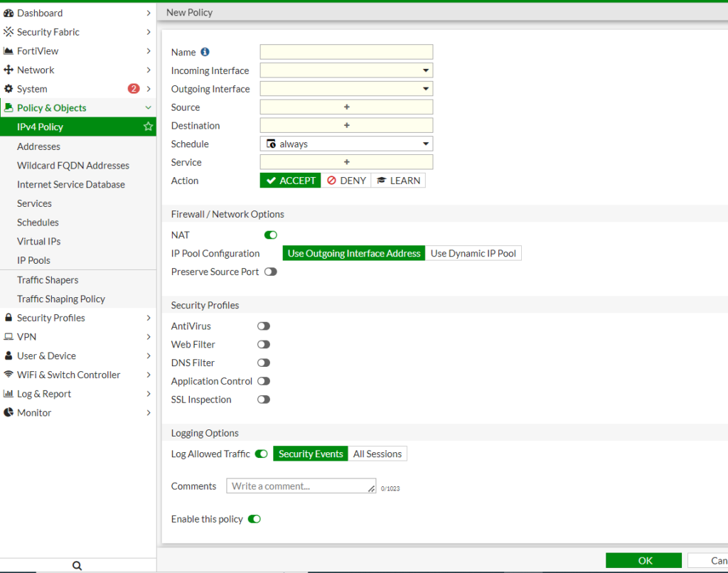Screen dimensions: 728x573
Task: Expand the Network menu chevron
Action: click(x=149, y=70)
